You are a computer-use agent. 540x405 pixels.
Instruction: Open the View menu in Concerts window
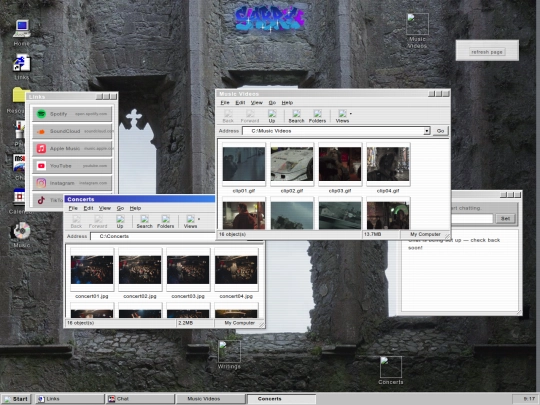click(x=105, y=208)
